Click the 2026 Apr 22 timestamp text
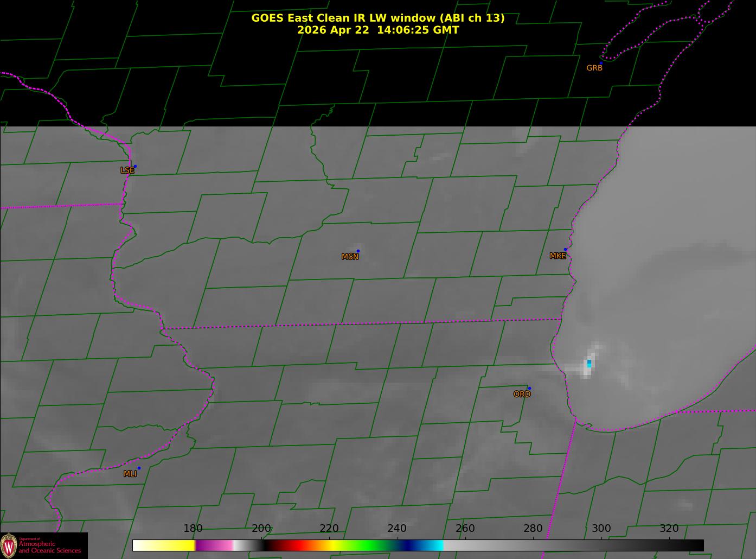Image resolution: width=756 pixels, height=559 pixels. coord(378,30)
